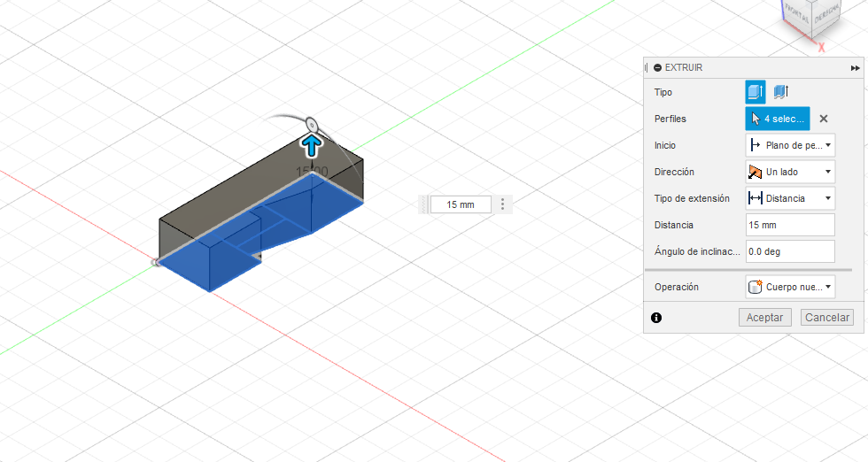Select the thin extrude type icon

(780, 92)
